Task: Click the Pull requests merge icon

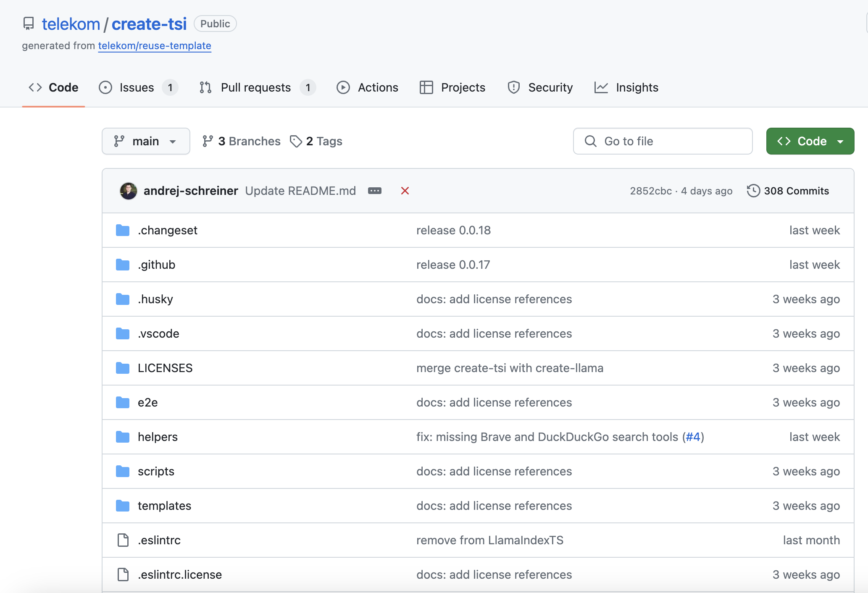Action: pos(205,87)
